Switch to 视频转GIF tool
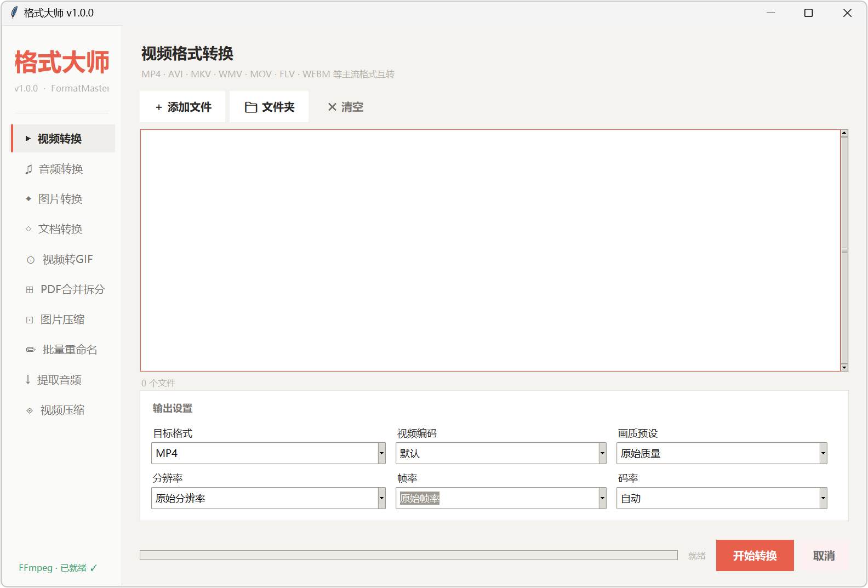Viewport: 868px width, 588px height. pos(63,259)
